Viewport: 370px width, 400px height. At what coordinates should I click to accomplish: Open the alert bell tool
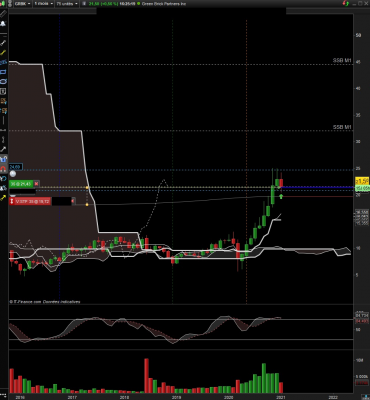tap(3, 24)
